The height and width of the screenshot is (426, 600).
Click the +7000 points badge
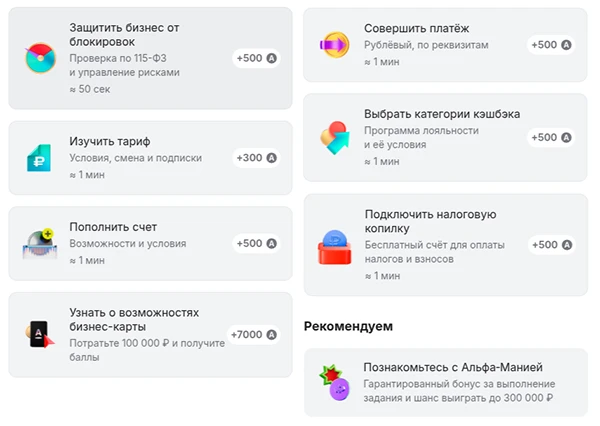(253, 334)
